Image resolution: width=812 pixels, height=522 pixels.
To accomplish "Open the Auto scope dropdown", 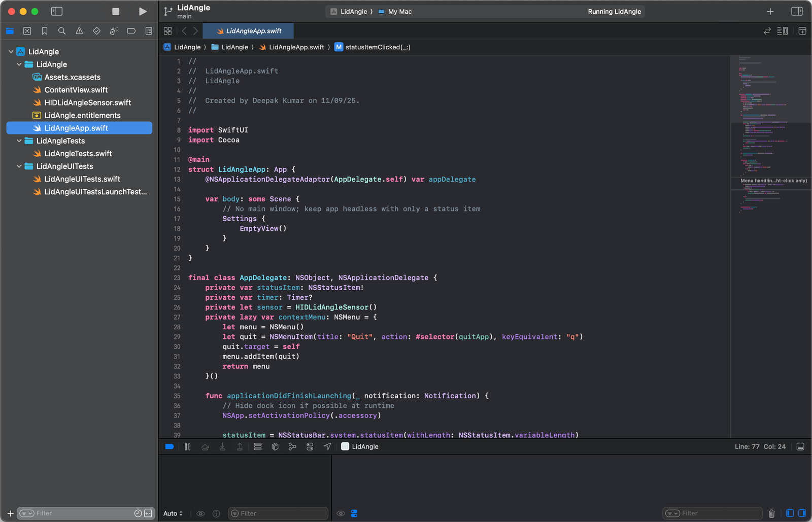I will click(173, 513).
